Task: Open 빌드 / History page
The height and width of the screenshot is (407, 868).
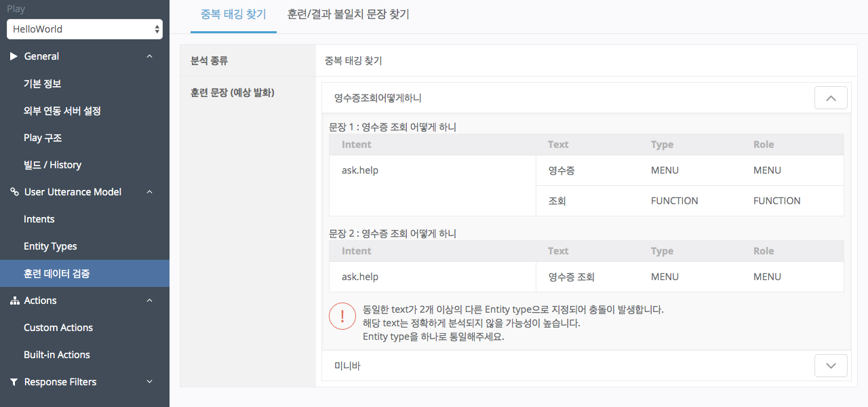Action: (52, 165)
